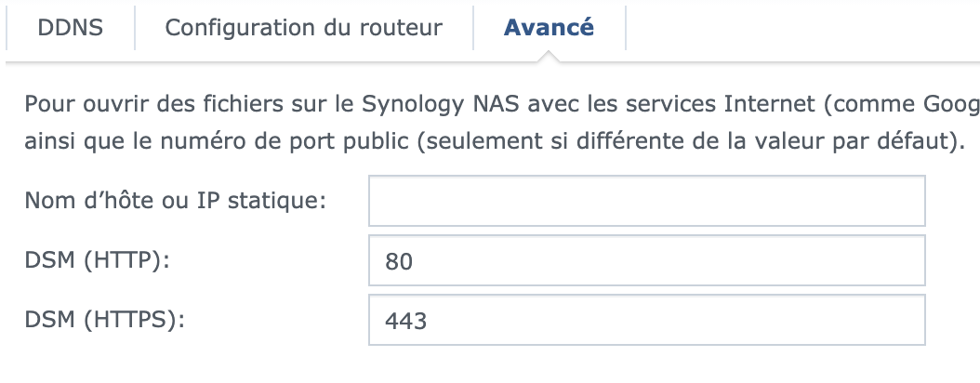Click the "DSM (HTTPS):" label
This screenshot has height=383, width=980.
[105, 321]
